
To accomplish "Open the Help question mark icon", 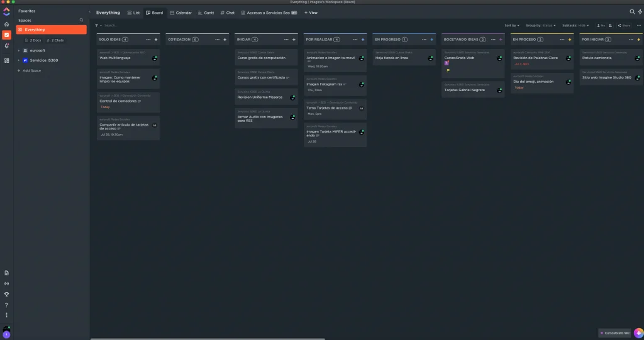I will tap(6, 305).
